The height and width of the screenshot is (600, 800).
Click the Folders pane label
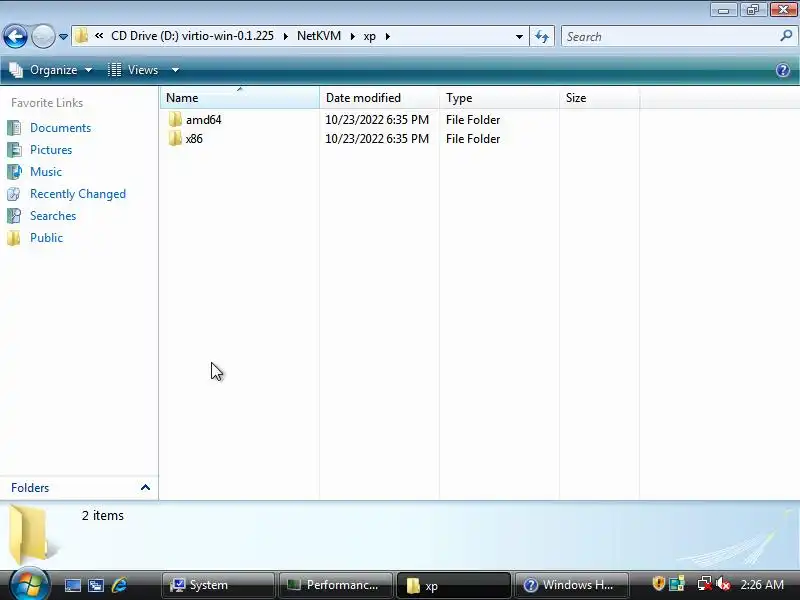(x=30, y=488)
